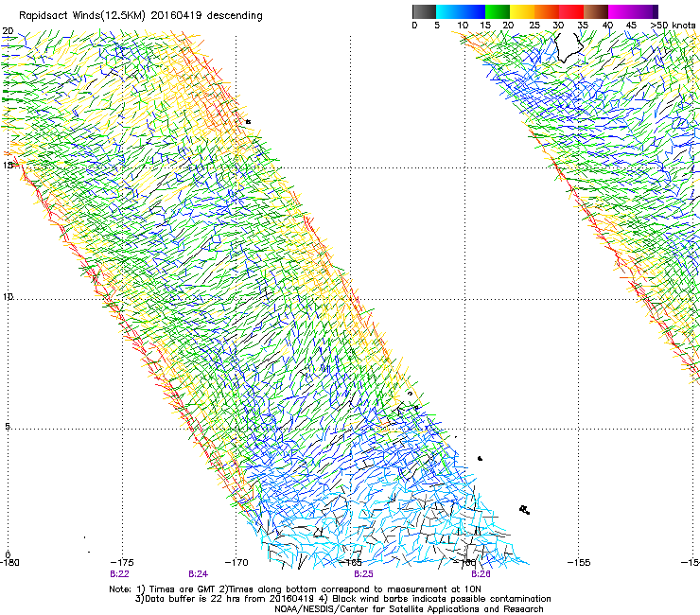This screenshot has width=700, height=615.
Task: Click the '-175' longitude axis label
Action: 121,562
